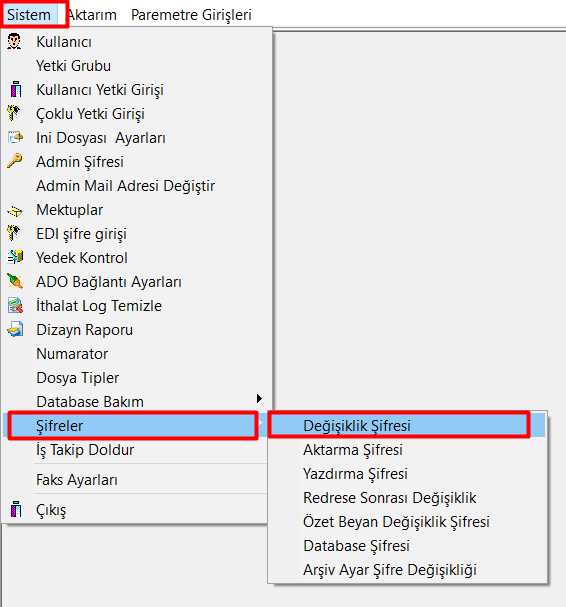Image resolution: width=566 pixels, height=607 pixels.
Task: Click the ADO Bağlantı Ayarları plug icon
Action: tap(15, 281)
